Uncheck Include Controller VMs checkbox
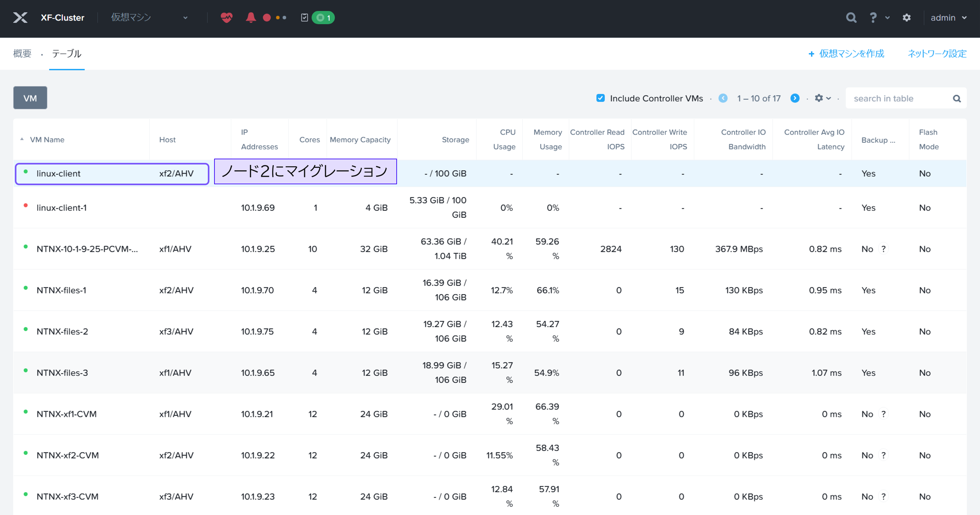Image resolution: width=980 pixels, height=515 pixels. 600,98
